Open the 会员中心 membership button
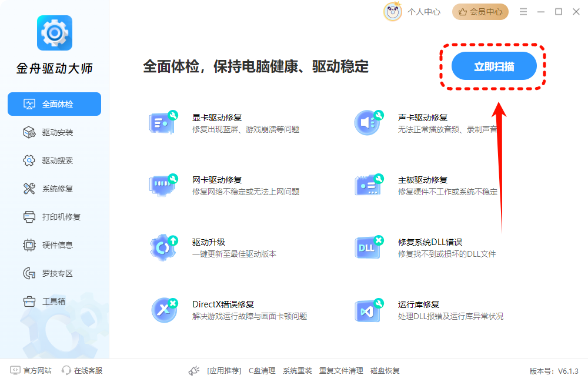Image resolution: width=588 pixels, height=382 pixels. [480, 12]
